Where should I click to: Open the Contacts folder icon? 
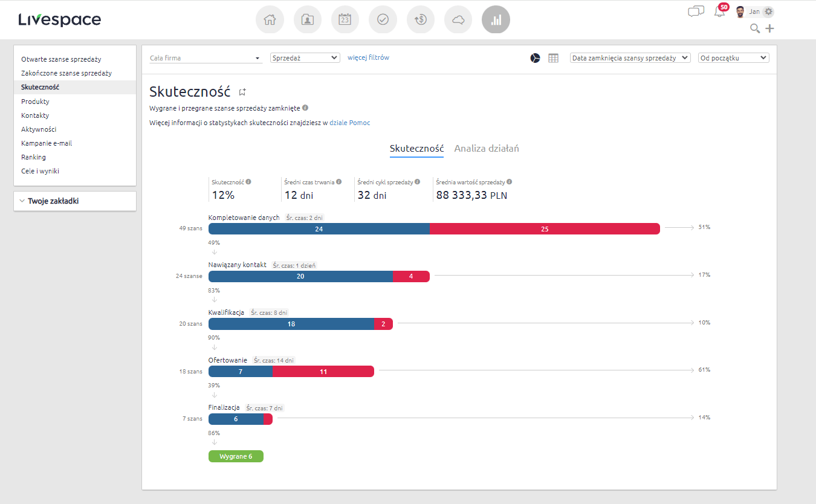pyautogui.click(x=307, y=20)
